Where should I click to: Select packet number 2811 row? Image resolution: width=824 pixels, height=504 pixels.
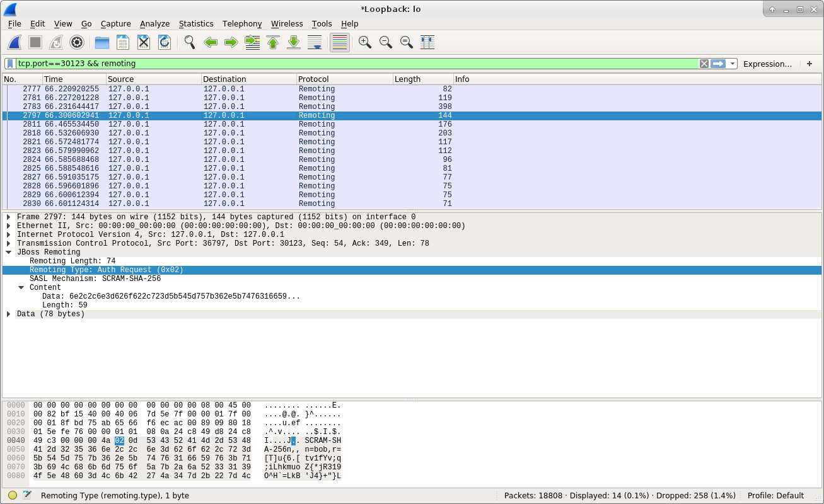[x=412, y=124]
